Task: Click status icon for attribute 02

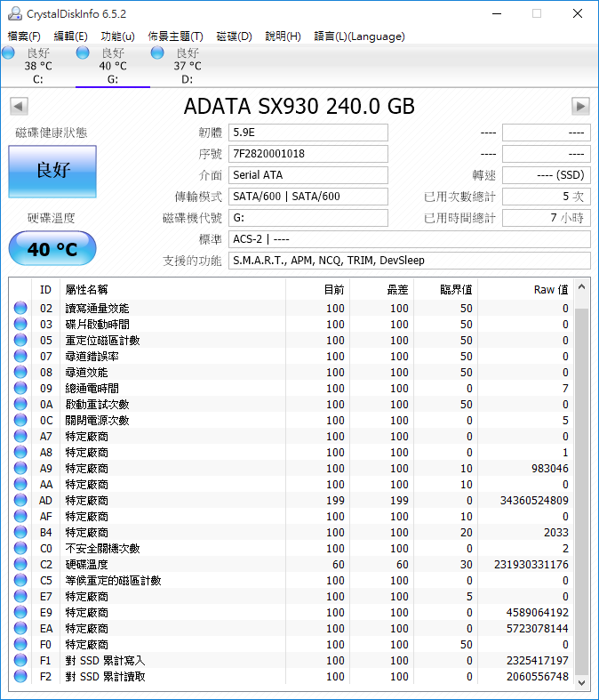Action: [x=20, y=308]
